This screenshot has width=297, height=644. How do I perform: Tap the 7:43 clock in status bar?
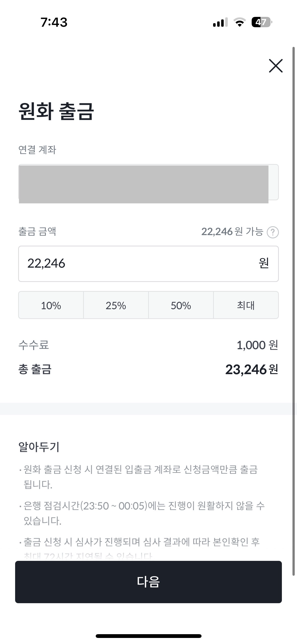click(x=54, y=22)
